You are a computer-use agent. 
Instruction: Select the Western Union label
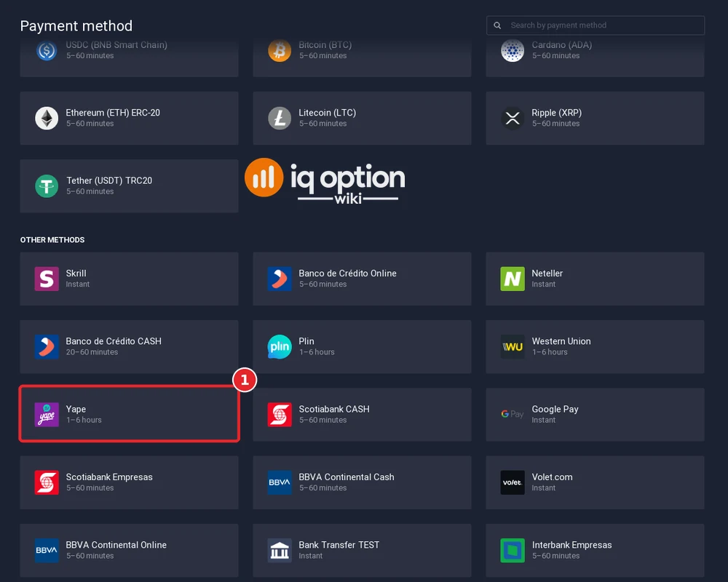click(561, 341)
